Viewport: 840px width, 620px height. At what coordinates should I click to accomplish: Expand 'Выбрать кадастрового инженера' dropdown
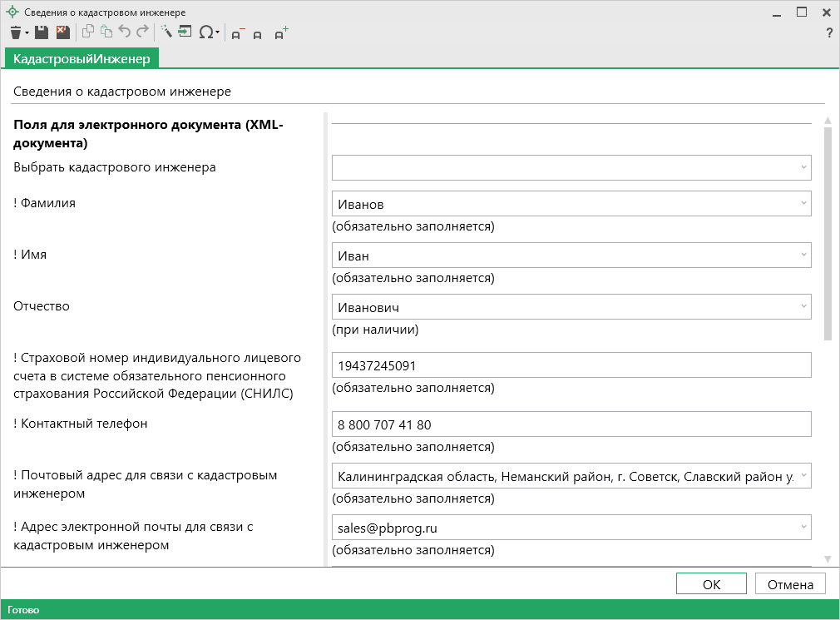click(803, 167)
